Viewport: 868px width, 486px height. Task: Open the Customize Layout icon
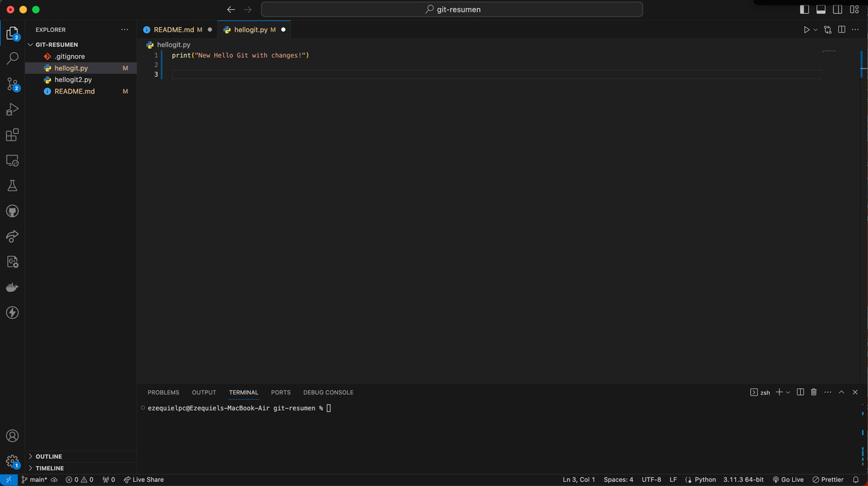[854, 10]
